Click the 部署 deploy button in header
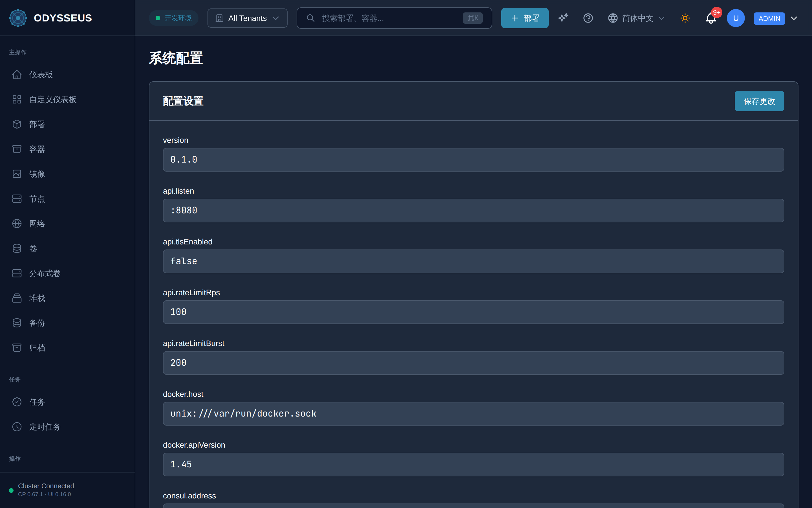This screenshot has width=812, height=508. tap(525, 18)
